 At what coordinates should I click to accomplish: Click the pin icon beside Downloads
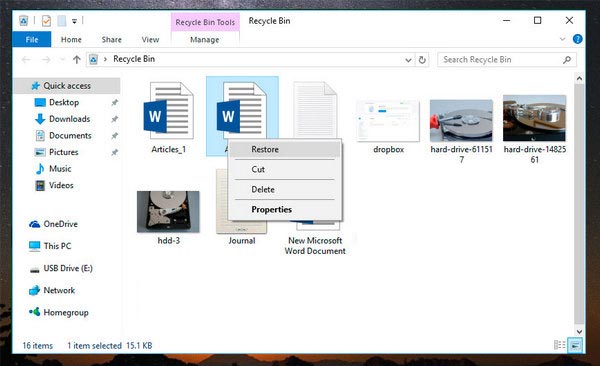(x=114, y=119)
